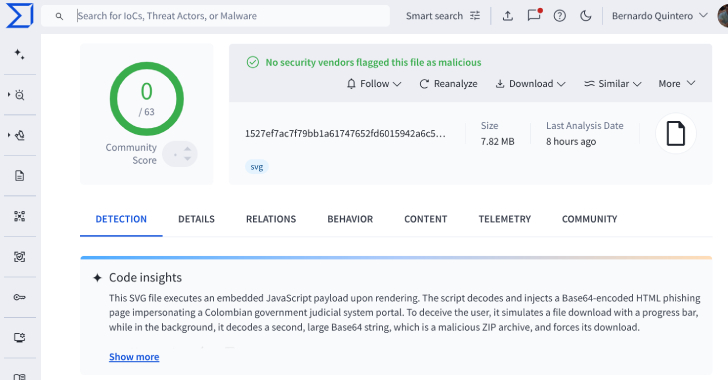The height and width of the screenshot is (380, 728).
Task: Click the Reanalyze button
Action: (x=448, y=84)
